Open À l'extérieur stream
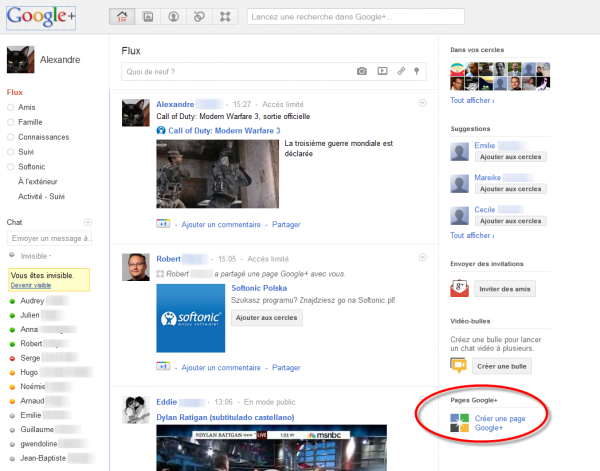The width and height of the screenshot is (600, 471). 38,182
